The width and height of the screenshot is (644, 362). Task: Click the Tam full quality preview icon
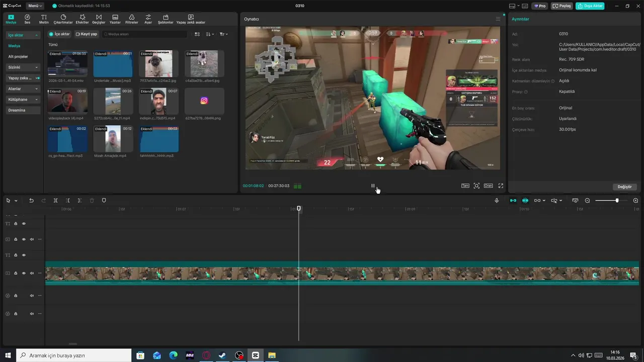(x=465, y=186)
